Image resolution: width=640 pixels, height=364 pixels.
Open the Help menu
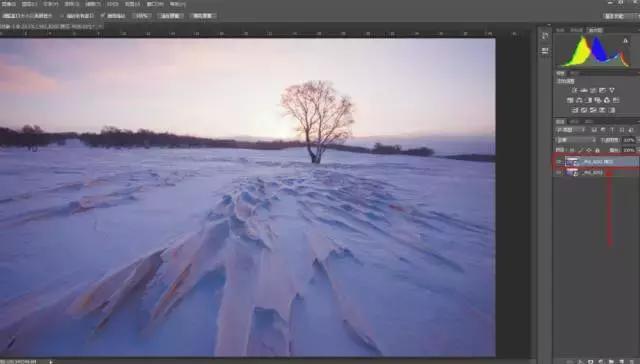pos(177,4)
